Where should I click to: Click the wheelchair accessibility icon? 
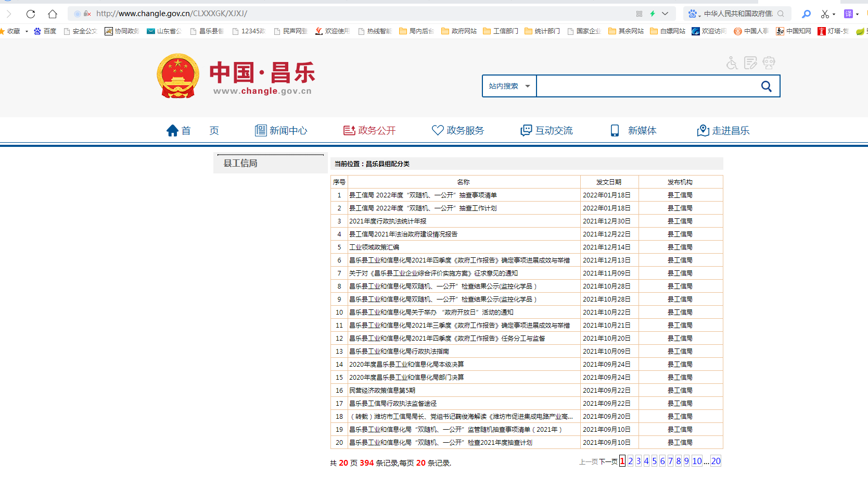coord(732,64)
